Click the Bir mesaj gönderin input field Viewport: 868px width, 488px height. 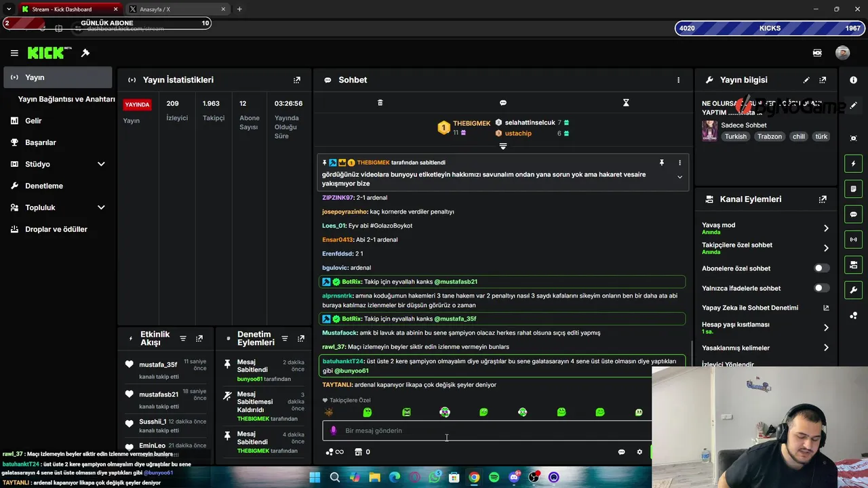tap(487, 430)
